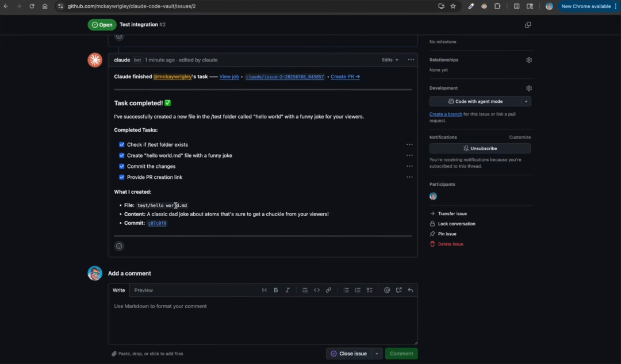
Task: Expand Code with agent mode dropdown arrow
Action: tap(526, 101)
